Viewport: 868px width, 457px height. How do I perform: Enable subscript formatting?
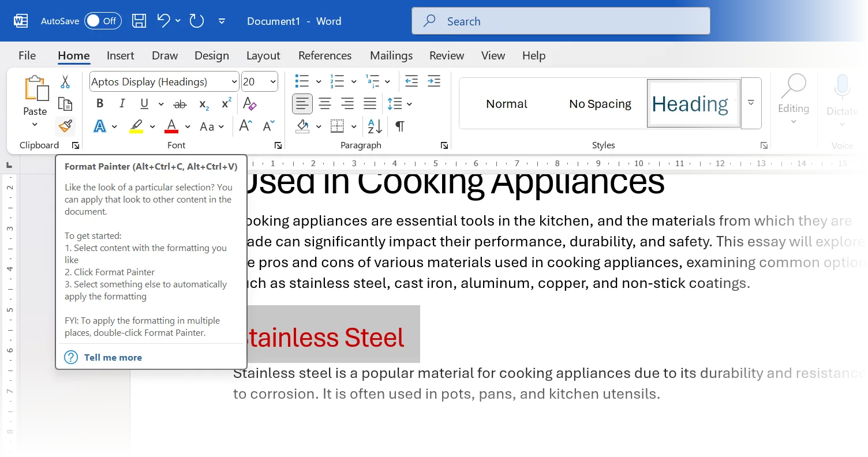(203, 104)
